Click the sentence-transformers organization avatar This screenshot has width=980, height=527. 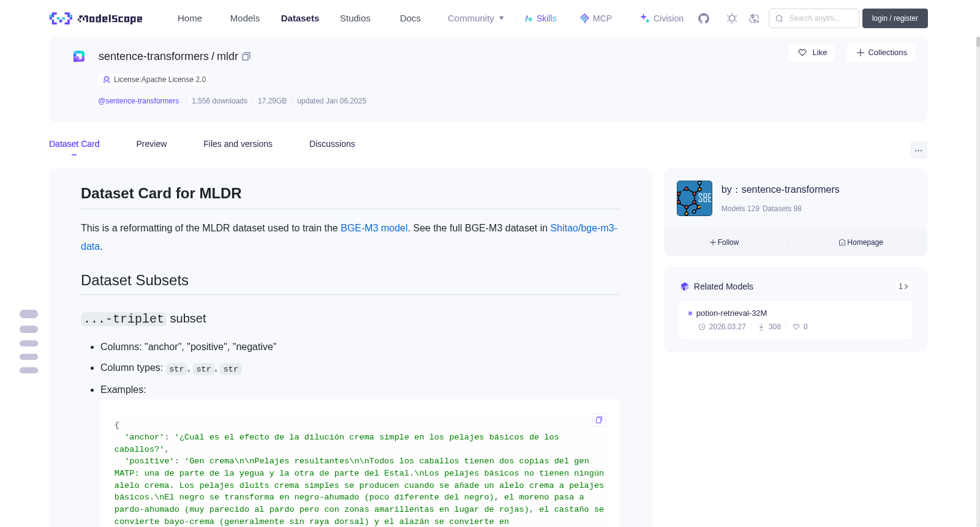pyautogui.click(x=695, y=198)
